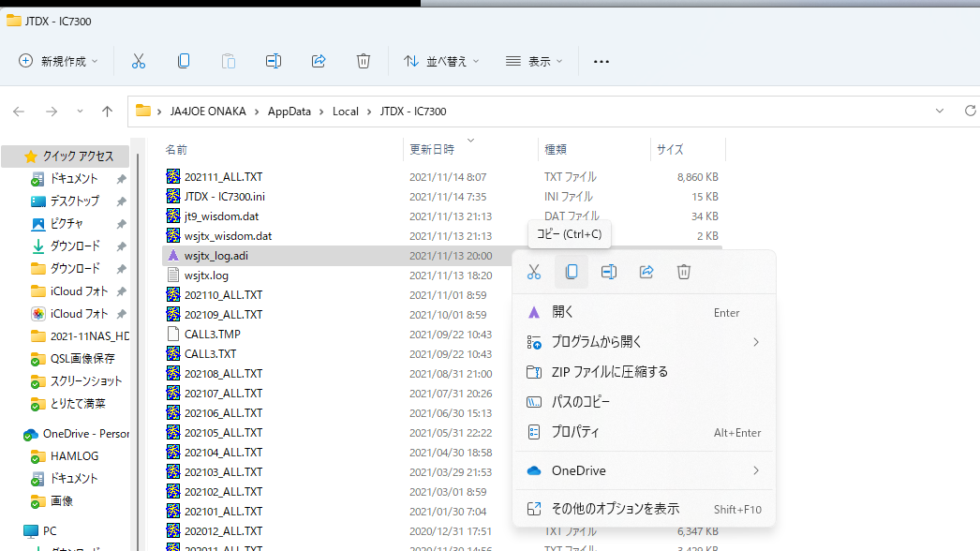Select 202012_ALL.TXT file
The image size is (980, 551).
(223, 531)
